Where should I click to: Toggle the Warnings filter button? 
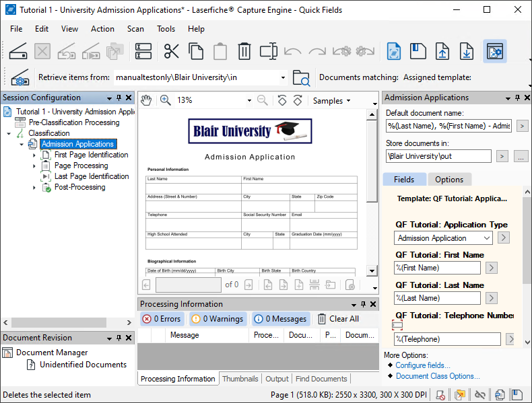(217, 319)
